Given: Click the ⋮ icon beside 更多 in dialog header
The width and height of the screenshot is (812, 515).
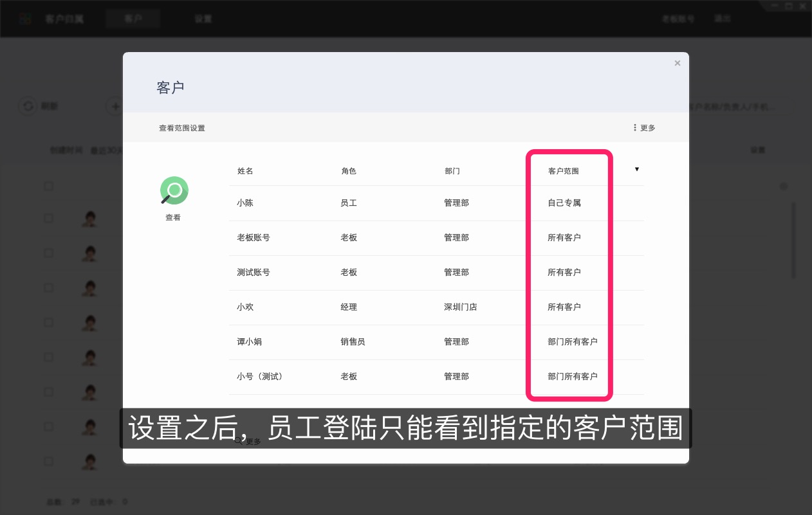Looking at the screenshot, I should (x=635, y=127).
